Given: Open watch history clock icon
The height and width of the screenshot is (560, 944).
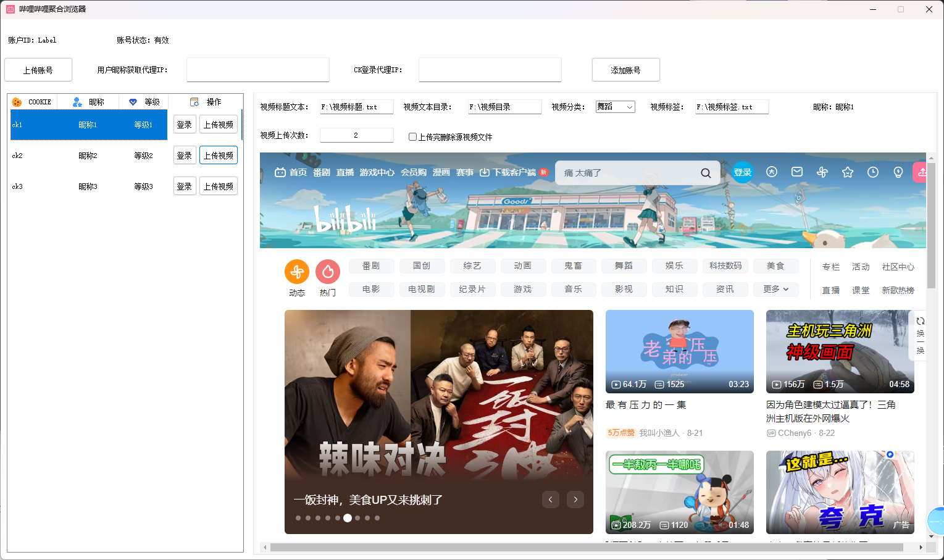Looking at the screenshot, I should pyautogui.click(x=872, y=172).
